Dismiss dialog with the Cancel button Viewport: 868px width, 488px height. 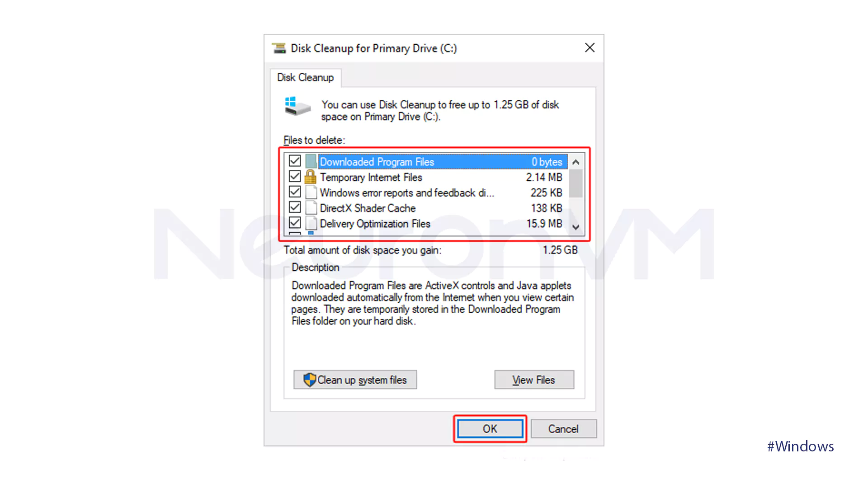563,429
